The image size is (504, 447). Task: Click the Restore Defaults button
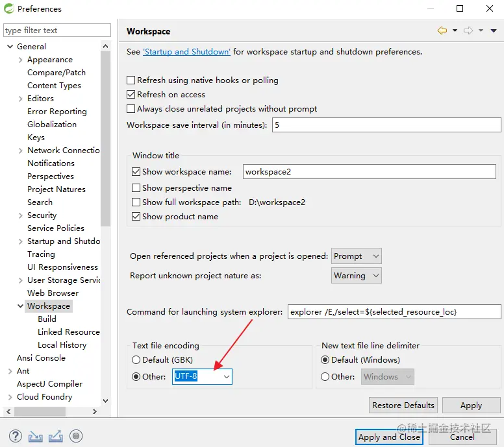403,405
